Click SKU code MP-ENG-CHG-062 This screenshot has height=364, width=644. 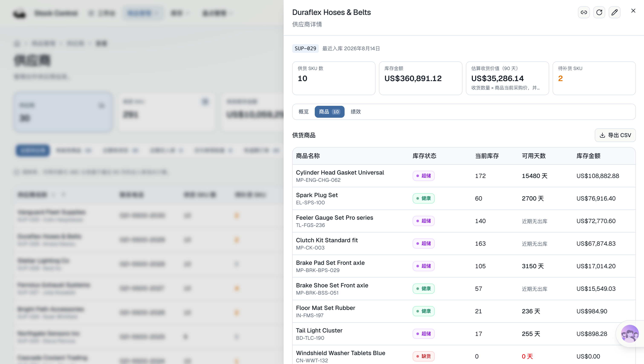click(318, 180)
